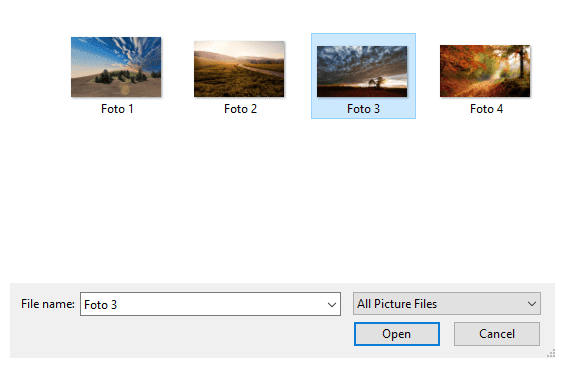
Task: Expand the File name history dropdown arrow
Action: (x=331, y=304)
